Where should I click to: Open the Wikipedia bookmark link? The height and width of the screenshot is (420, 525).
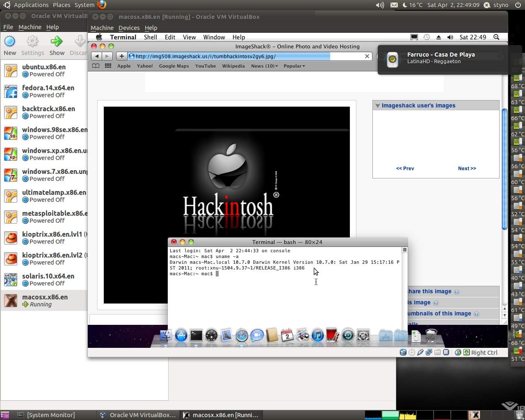click(x=233, y=66)
